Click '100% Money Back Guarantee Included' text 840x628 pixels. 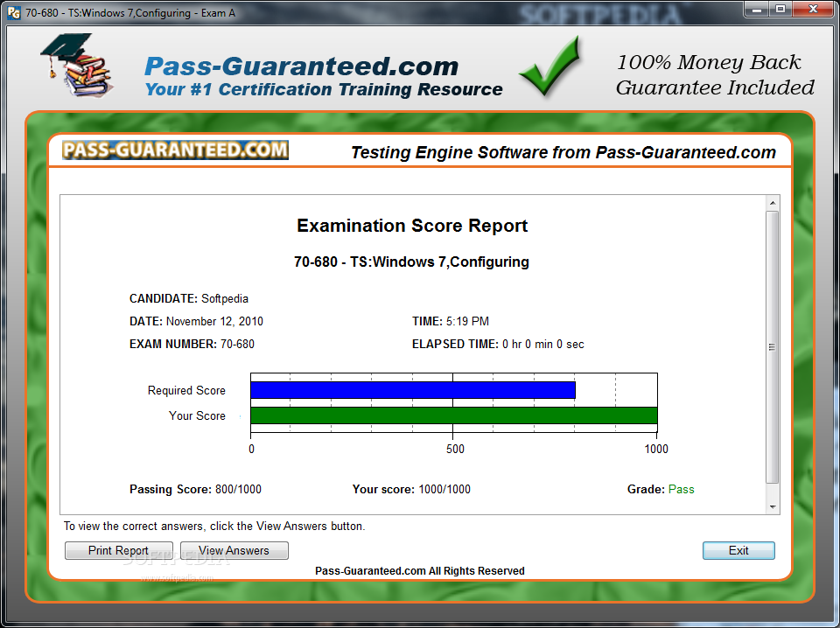[x=715, y=74]
